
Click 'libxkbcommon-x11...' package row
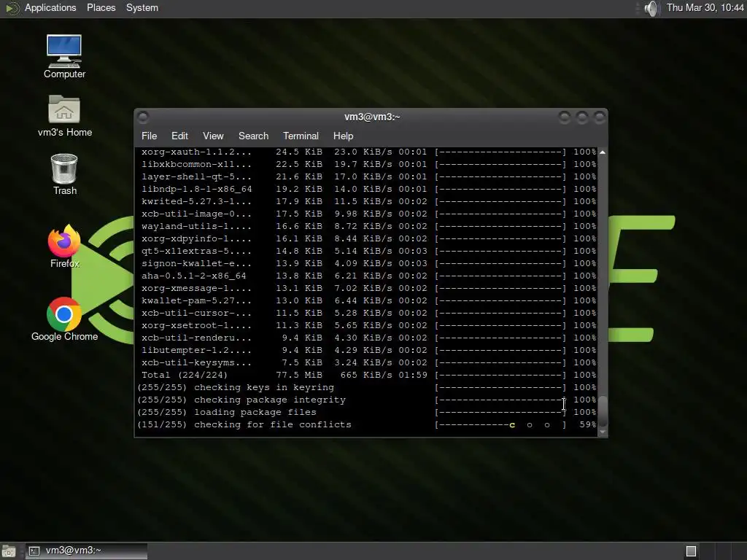tap(367, 164)
